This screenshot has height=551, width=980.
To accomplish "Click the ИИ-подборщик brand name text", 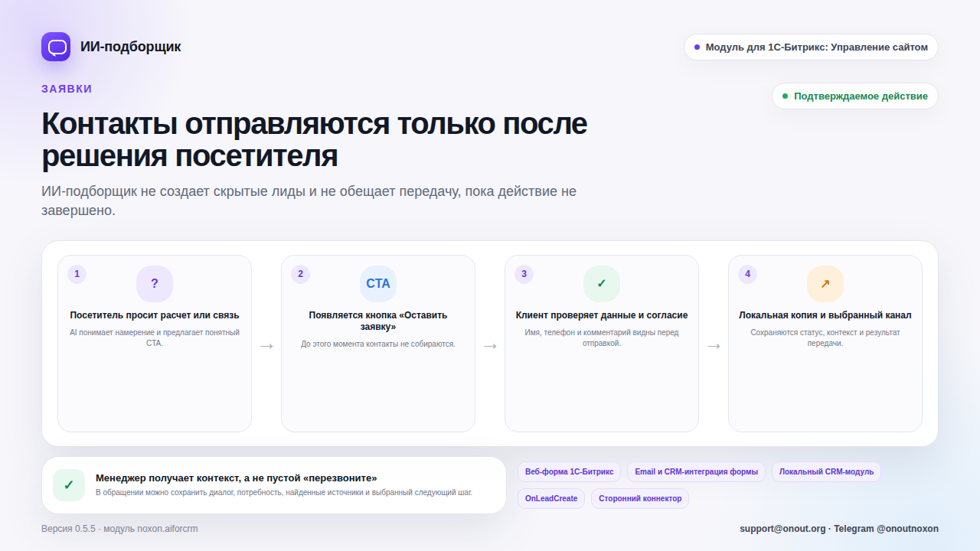I will [x=131, y=47].
